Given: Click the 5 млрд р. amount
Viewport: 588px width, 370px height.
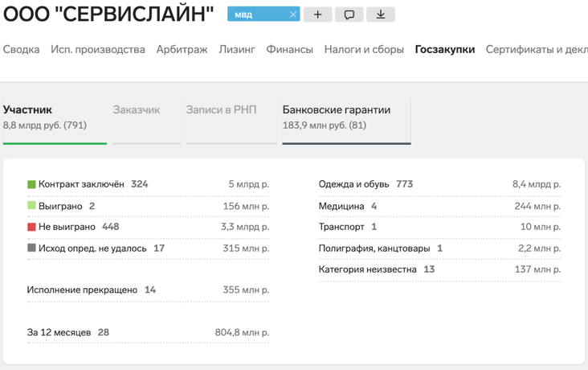Looking at the screenshot, I should point(249,184).
